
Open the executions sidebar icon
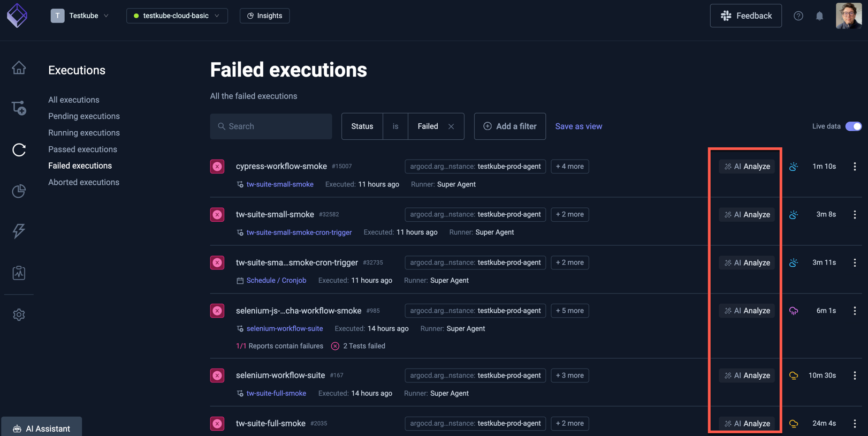point(19,150)
